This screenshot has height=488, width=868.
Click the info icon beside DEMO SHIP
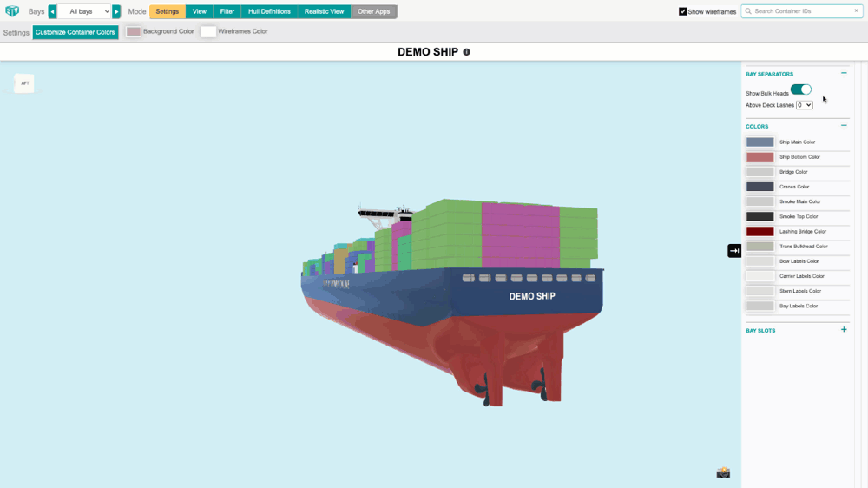(x=466, y=52)
